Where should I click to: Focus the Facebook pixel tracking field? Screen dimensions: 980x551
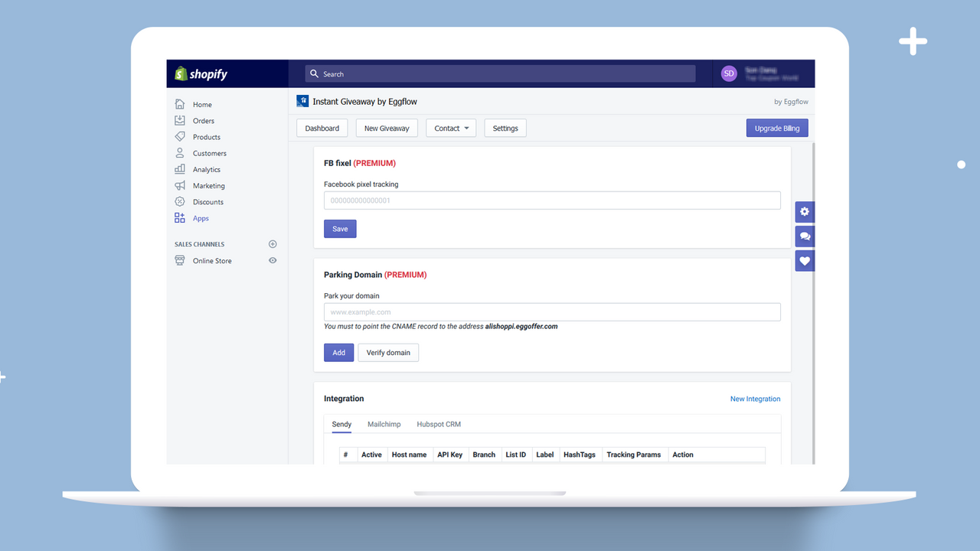[552, 201]
